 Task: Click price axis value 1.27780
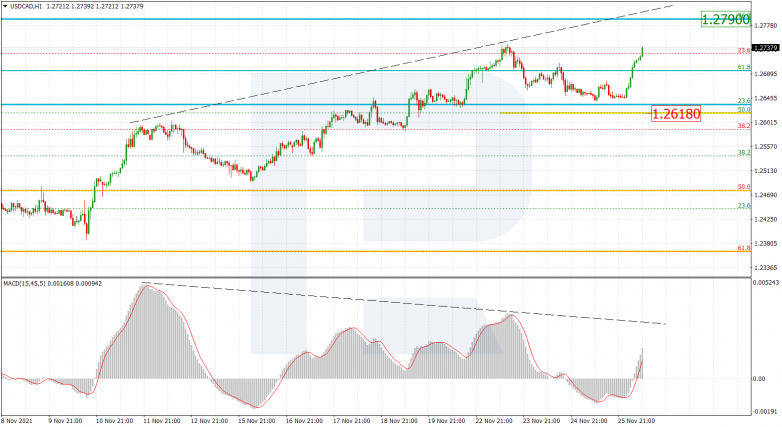(766, 25)
